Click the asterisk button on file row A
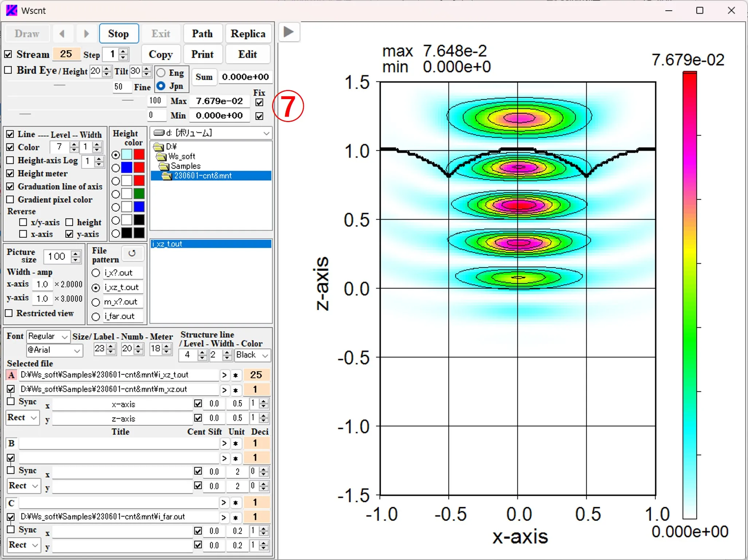The image size is (748, 560). [x=236, y=375]
